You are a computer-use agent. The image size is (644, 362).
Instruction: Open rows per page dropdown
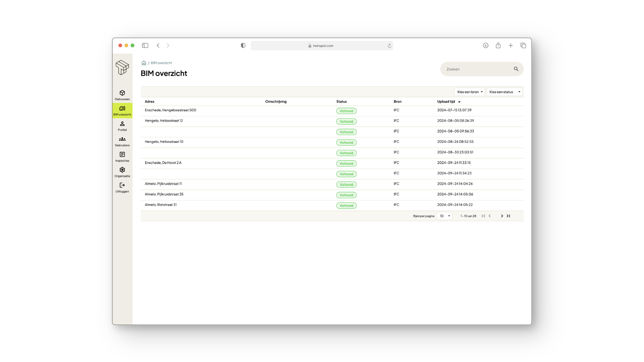[444, 216]
